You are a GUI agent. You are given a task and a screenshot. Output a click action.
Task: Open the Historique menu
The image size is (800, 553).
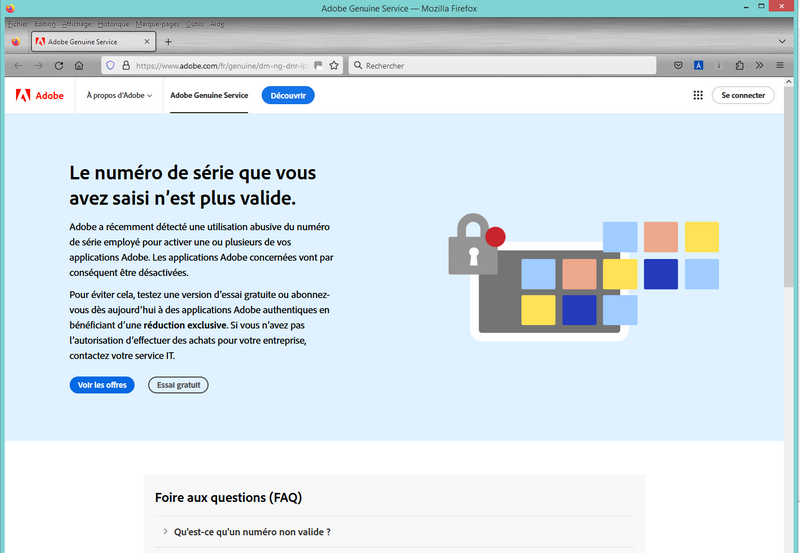113,24
